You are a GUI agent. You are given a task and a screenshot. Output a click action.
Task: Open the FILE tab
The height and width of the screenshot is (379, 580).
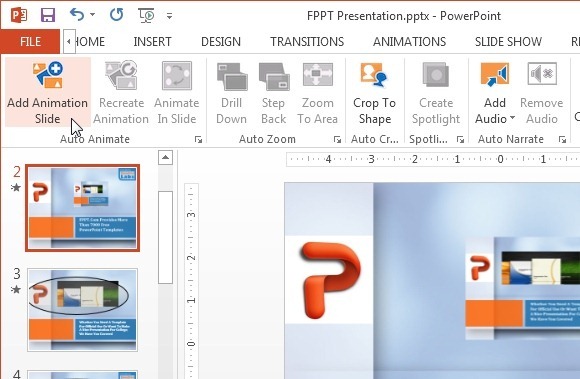point(30,41)
